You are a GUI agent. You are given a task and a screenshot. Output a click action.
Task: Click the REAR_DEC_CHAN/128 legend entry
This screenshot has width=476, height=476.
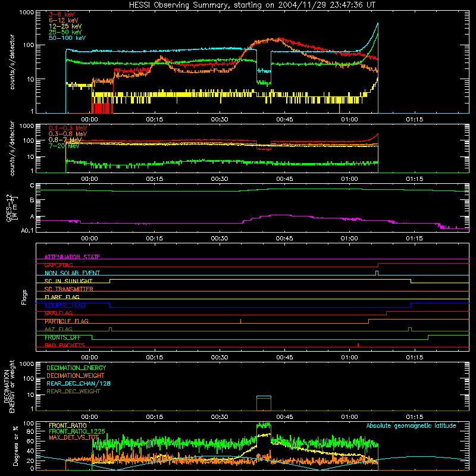coord(79,383)
